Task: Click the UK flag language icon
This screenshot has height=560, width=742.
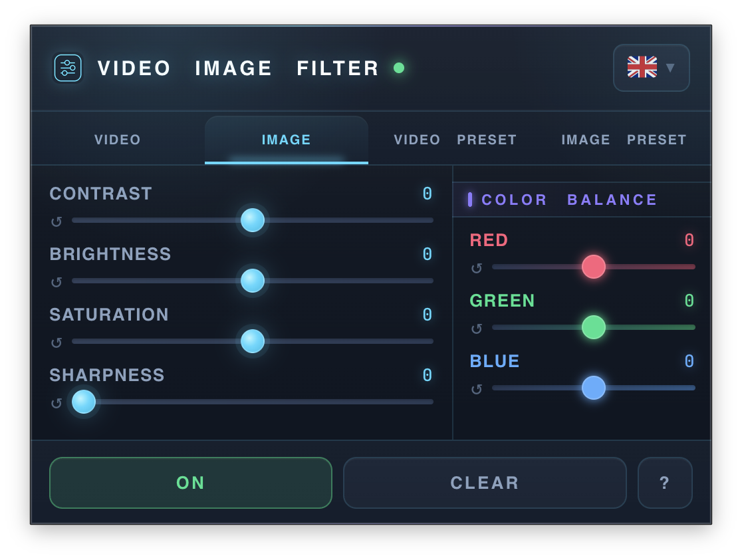Action: point(642,67)
